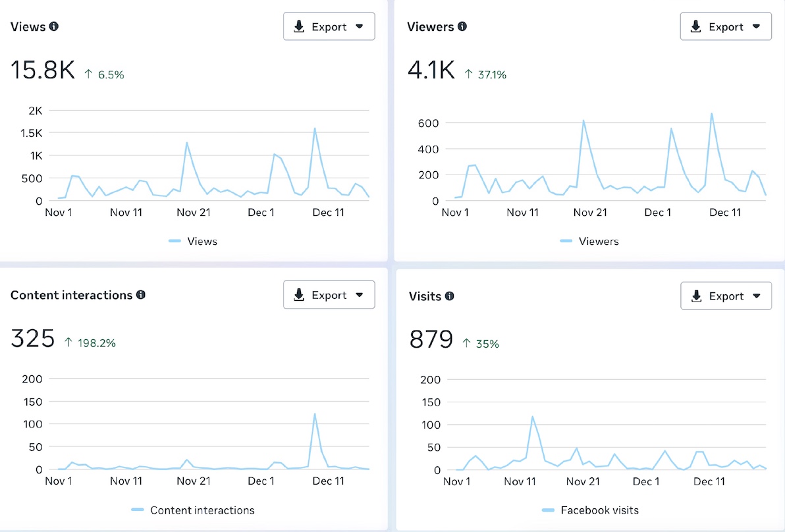785x532 pixels.
Task: Toggle the Facebook visits legend entry
Action: [590, 510]
